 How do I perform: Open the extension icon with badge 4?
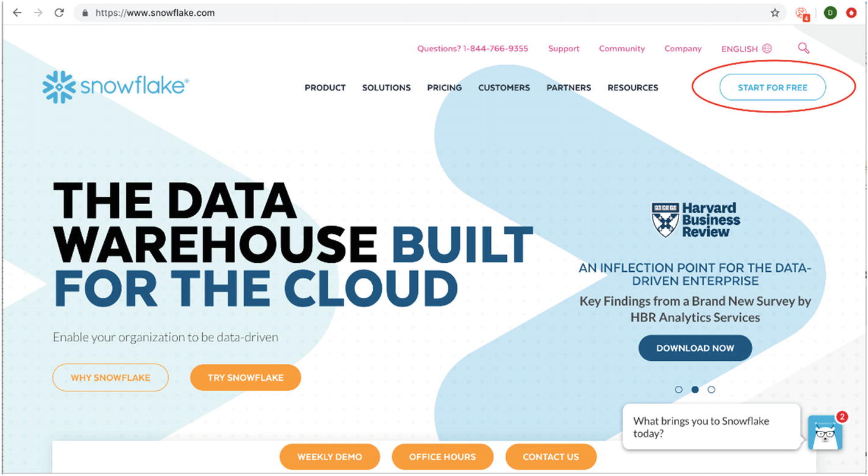(x=802, y=13)
